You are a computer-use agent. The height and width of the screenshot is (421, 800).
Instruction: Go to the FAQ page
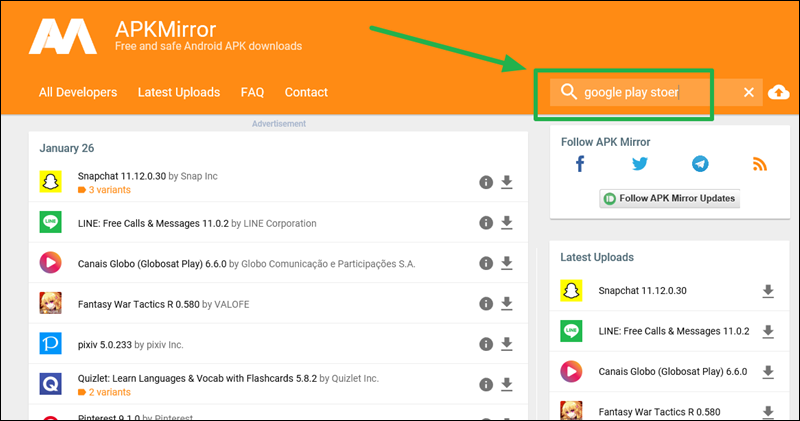[253, 92]
